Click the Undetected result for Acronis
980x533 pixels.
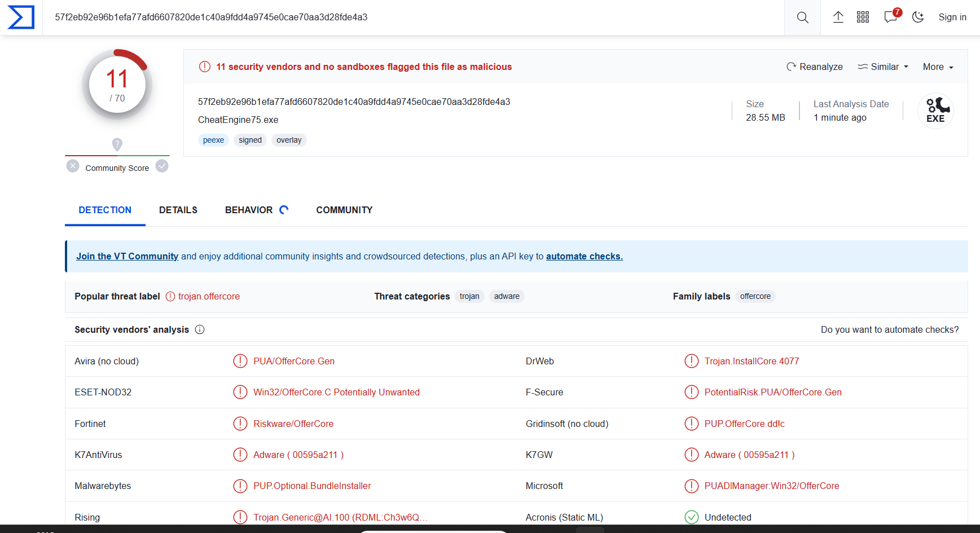pyautogui.click(x=728, y=517)
